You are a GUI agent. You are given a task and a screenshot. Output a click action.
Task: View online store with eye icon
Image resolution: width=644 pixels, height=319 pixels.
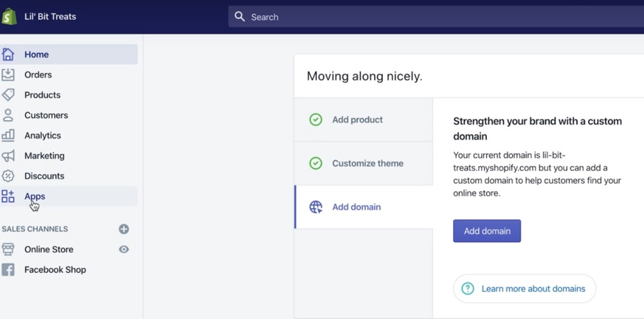[124, 249]
